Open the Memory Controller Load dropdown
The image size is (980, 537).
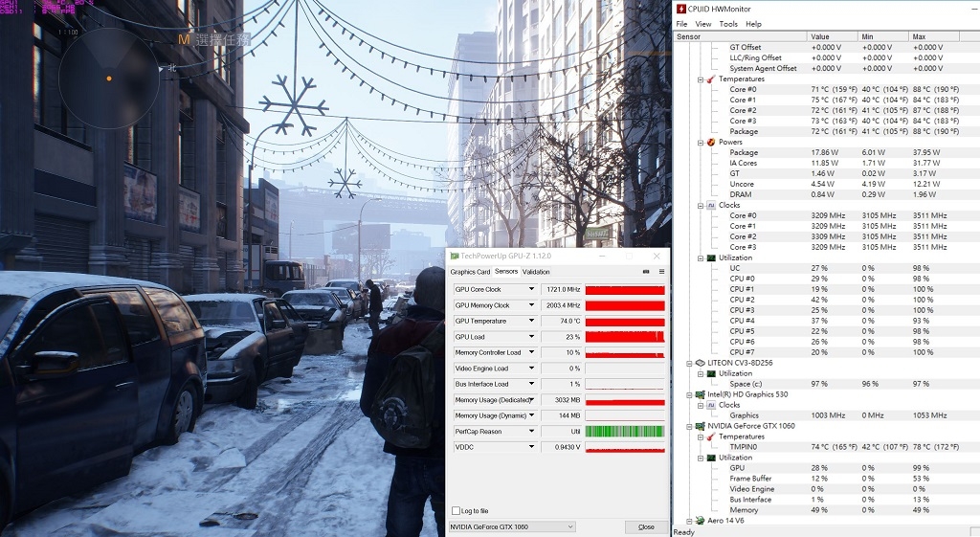tap(531, 352)
